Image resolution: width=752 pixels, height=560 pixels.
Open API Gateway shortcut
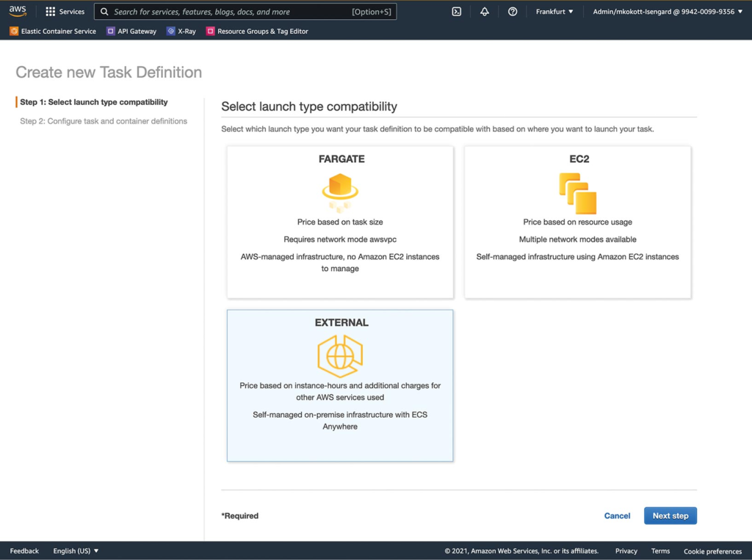tap(137, 31)
